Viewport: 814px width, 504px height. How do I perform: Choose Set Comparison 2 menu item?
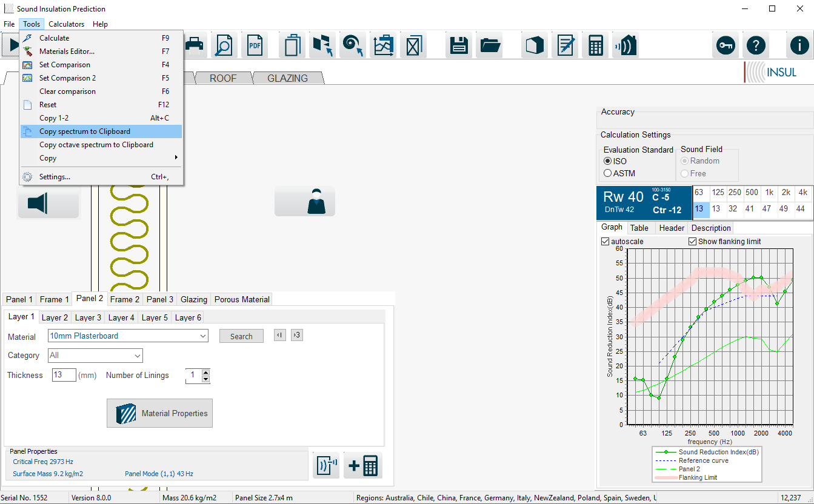pyautogui.click(x=101, y=78)
